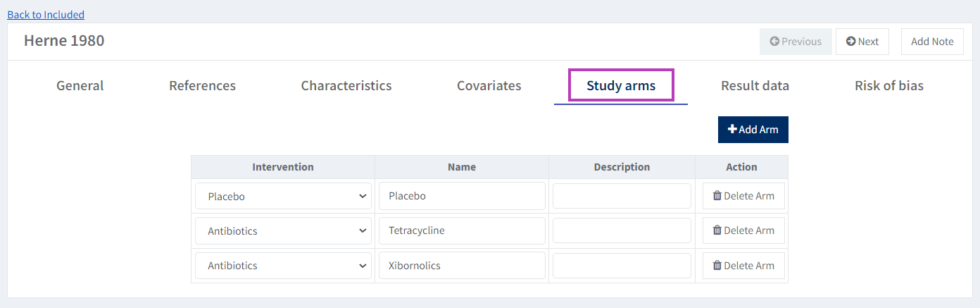
Task: Click the plus Add Arm button
Action: pos(753,130)
